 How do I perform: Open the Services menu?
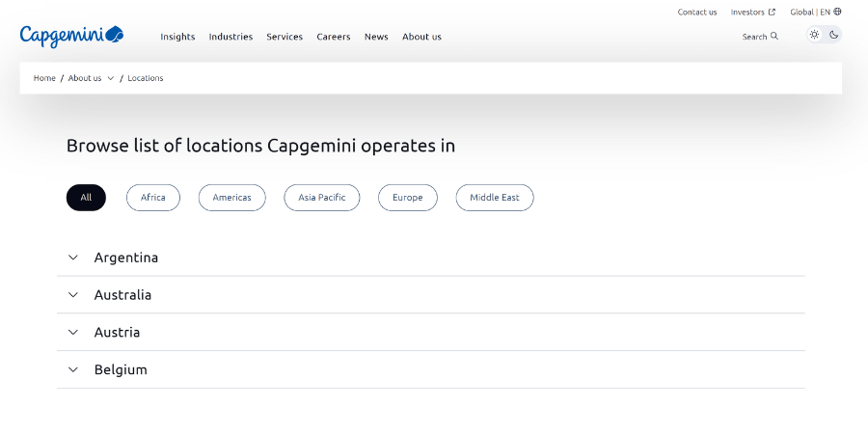(285, 37)
